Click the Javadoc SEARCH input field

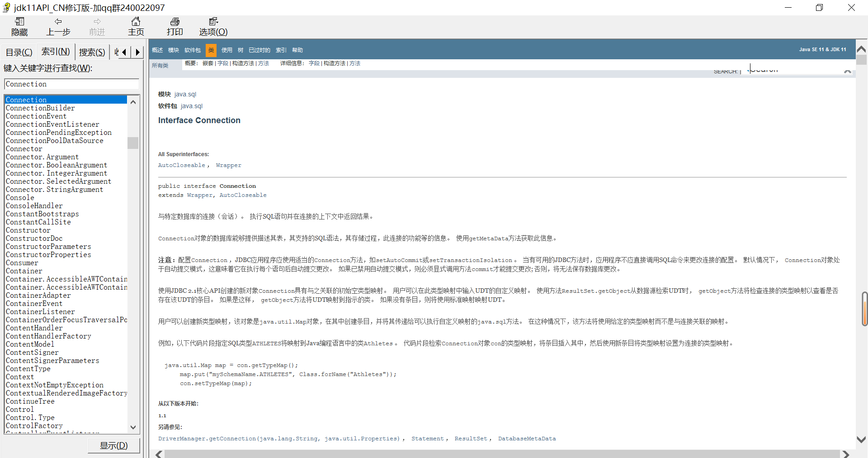(x=796, y=71)
